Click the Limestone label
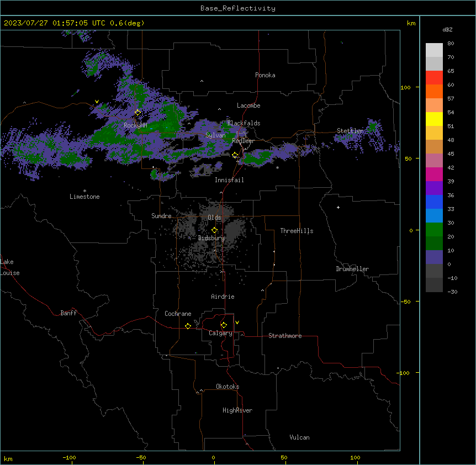 tap(84, 197)
